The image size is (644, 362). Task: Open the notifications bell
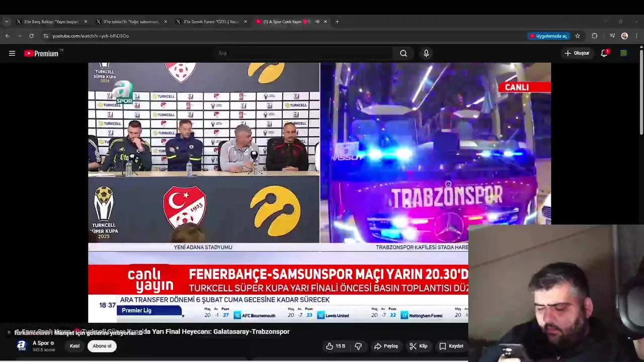(x=604, y=53)
